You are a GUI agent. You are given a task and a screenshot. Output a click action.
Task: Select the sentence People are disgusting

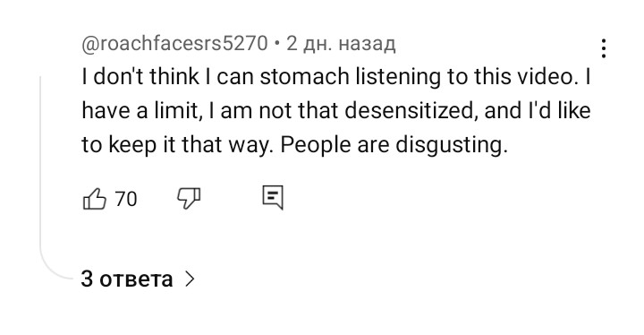[x=394, y=145]
